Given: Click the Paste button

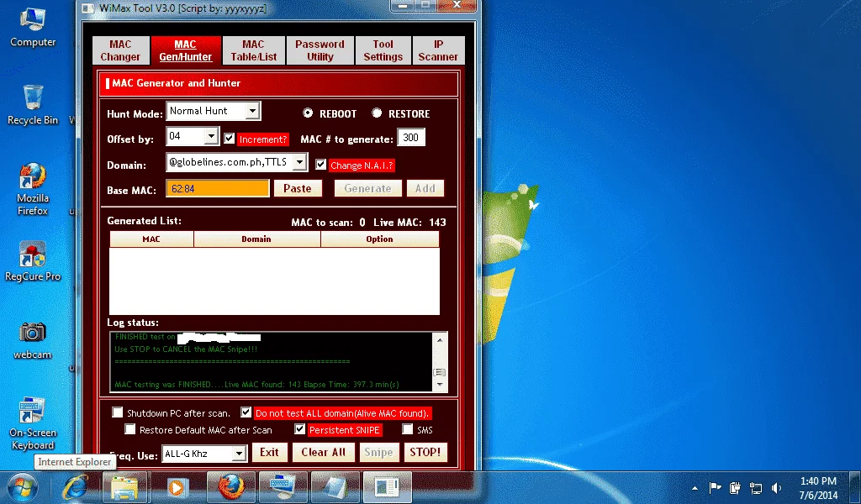Looking at the screenshot, I should [298, 189].
